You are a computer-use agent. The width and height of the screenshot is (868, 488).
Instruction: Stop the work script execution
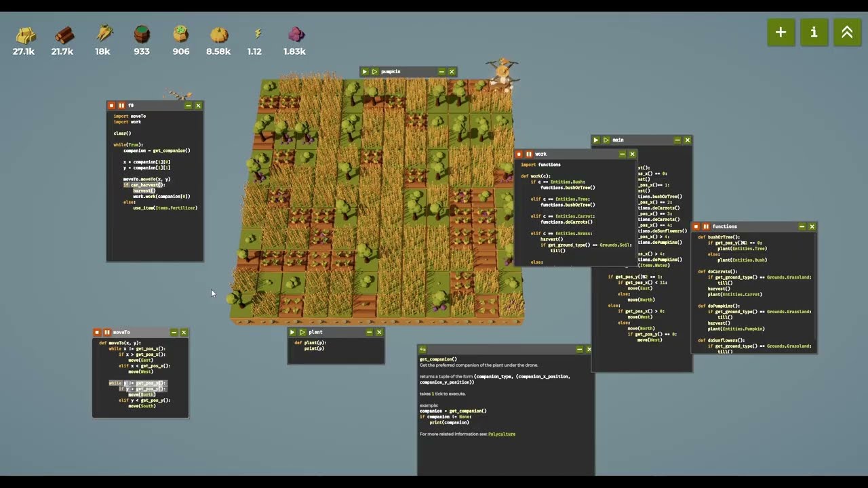click(519, 154)
